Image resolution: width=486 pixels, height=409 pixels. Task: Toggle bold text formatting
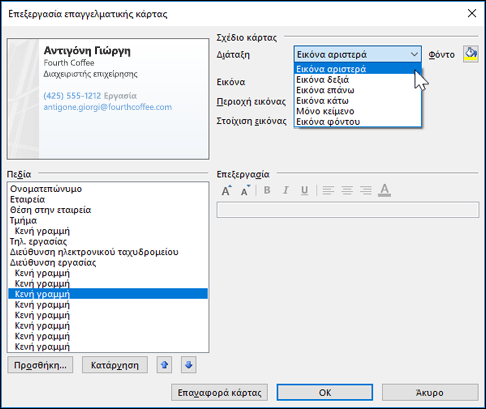tap(267, 190)
